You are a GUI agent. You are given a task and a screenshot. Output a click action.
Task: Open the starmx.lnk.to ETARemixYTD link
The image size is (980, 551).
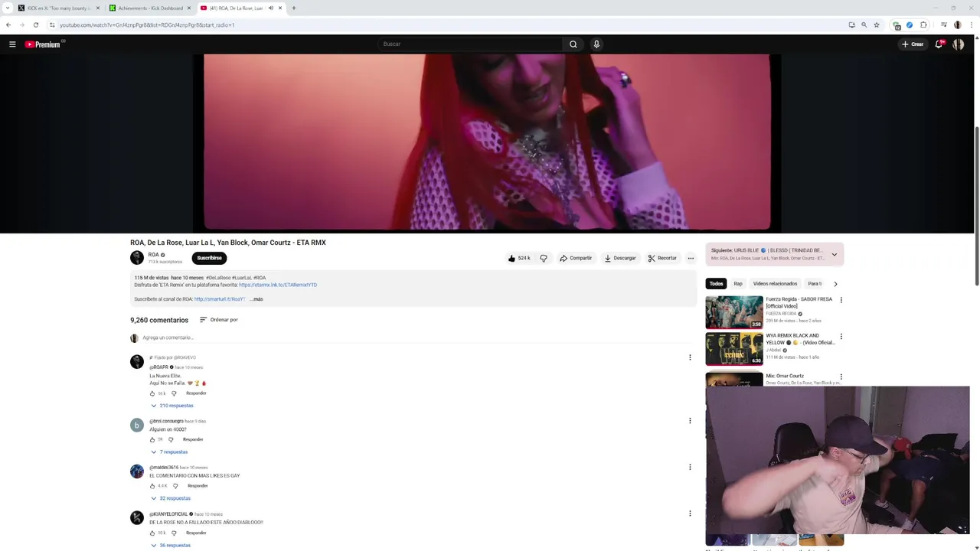278,285
